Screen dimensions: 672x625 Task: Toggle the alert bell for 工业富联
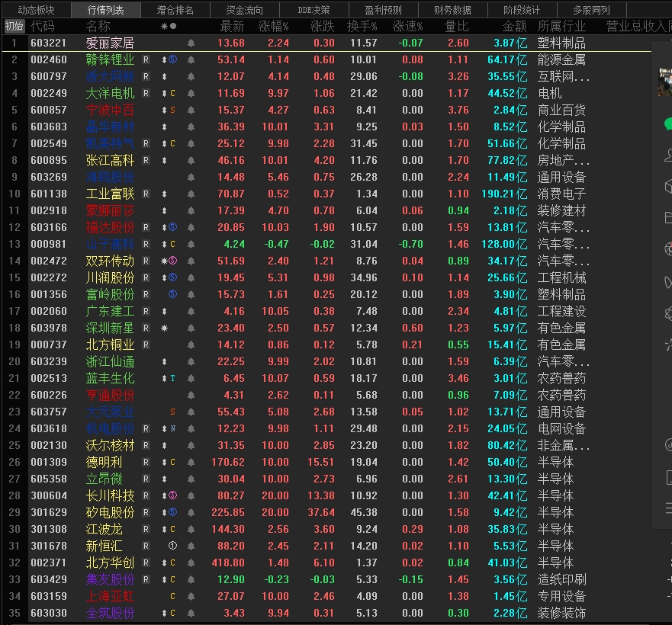[191, 194]
